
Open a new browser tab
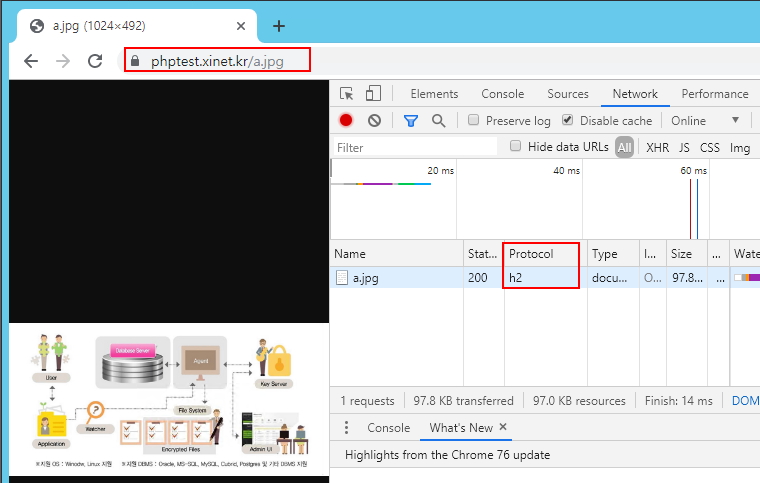279,26
